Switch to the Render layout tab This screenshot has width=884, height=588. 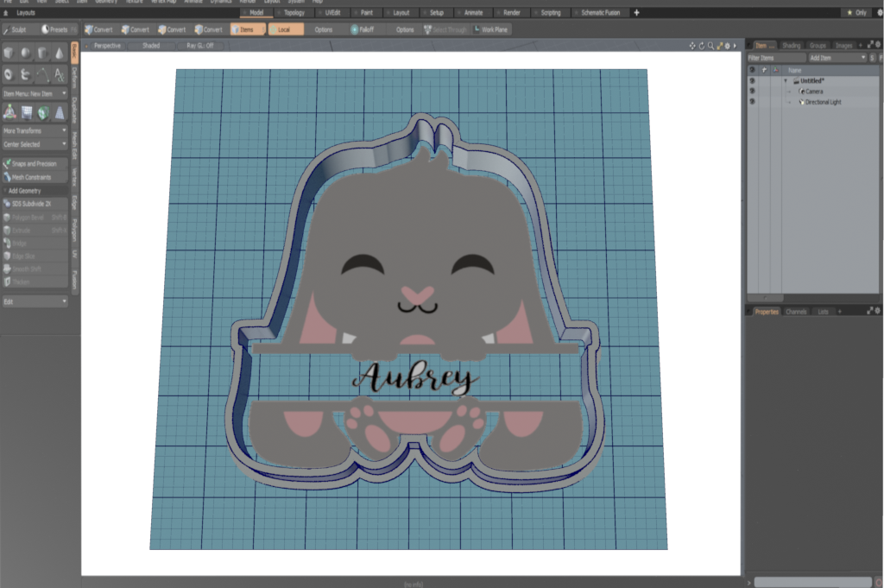(x=511, y=12)
